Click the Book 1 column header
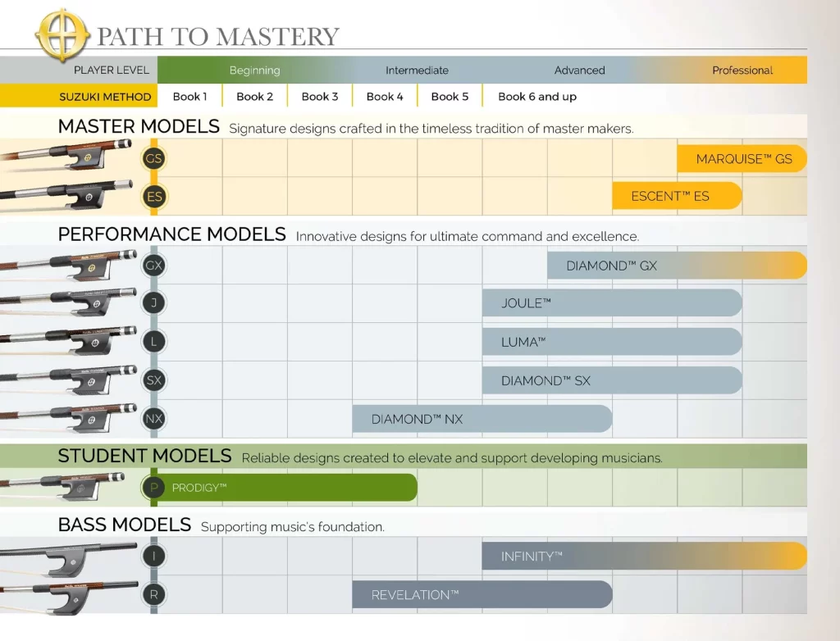Screen dimensions: 840x641 point(189,97)
